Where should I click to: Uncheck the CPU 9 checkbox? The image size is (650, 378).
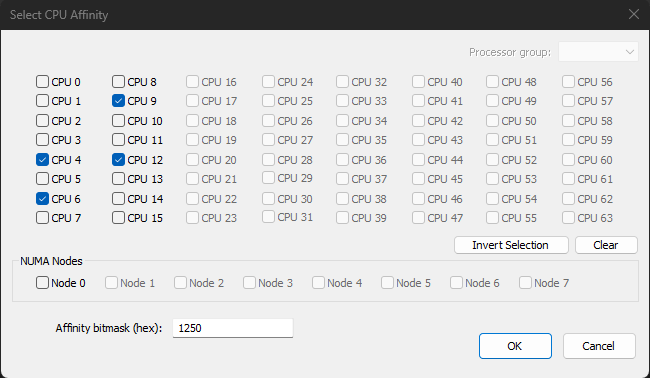(x=118, y=101)
